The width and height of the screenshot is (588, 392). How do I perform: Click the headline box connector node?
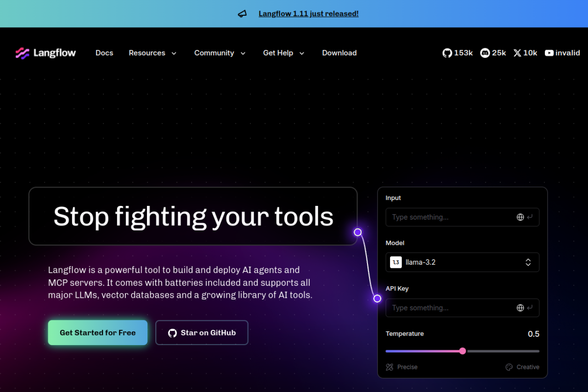point(358,232)
